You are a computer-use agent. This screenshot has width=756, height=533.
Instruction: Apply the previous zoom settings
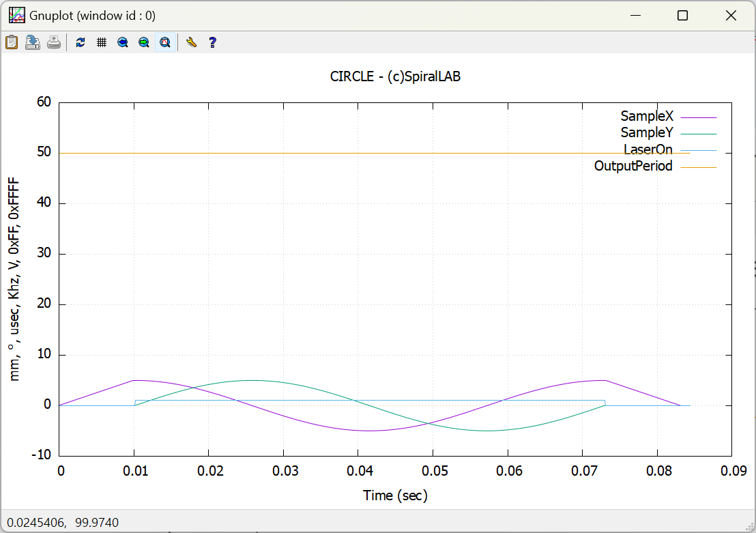123,42
